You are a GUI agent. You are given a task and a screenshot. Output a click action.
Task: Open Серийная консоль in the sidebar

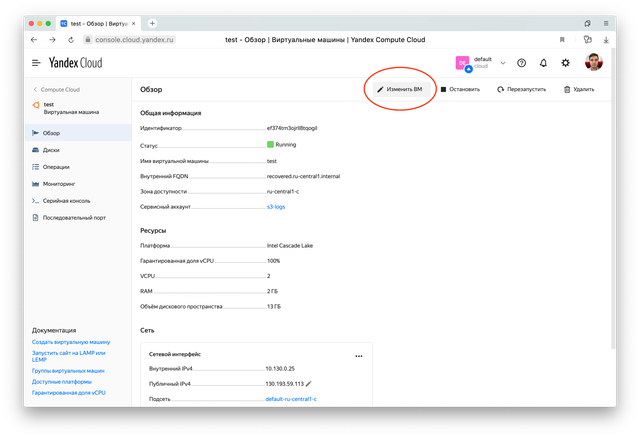64,200
